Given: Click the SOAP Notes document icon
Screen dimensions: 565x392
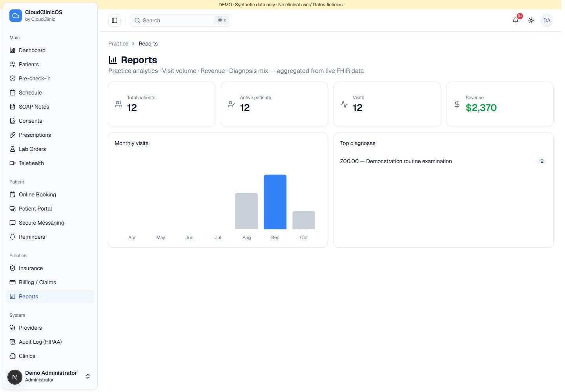Looking at the screenshot, I should tap(13, 107).
